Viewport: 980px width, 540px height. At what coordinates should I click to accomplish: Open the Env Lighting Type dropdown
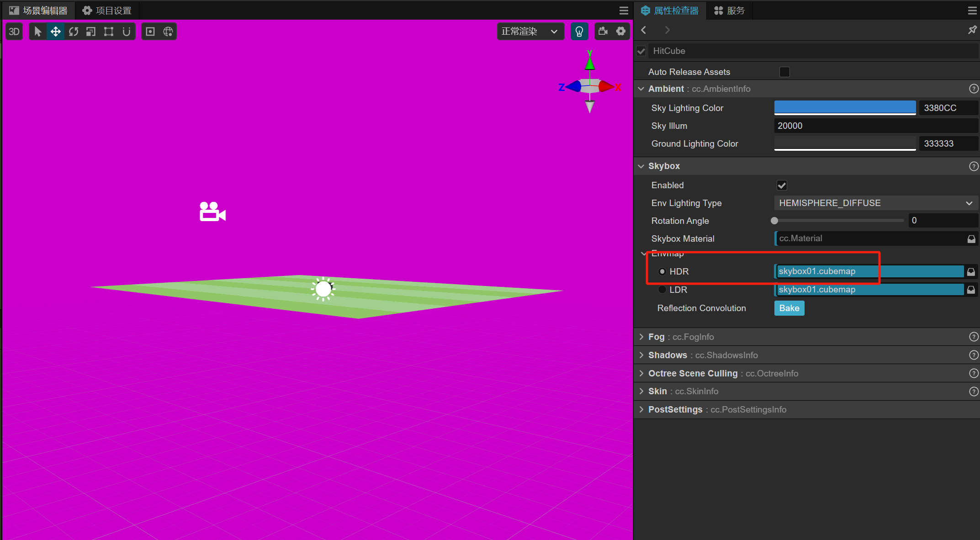[875, 203]
